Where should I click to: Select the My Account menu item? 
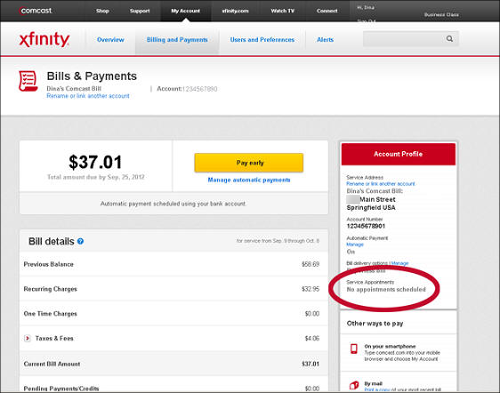tap(185, 11)
